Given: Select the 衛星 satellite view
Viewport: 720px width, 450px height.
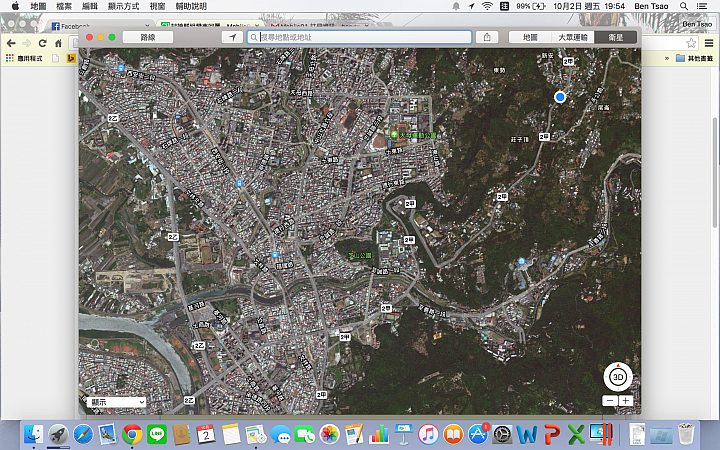Looking at the screenshot, I should point(616,37).
